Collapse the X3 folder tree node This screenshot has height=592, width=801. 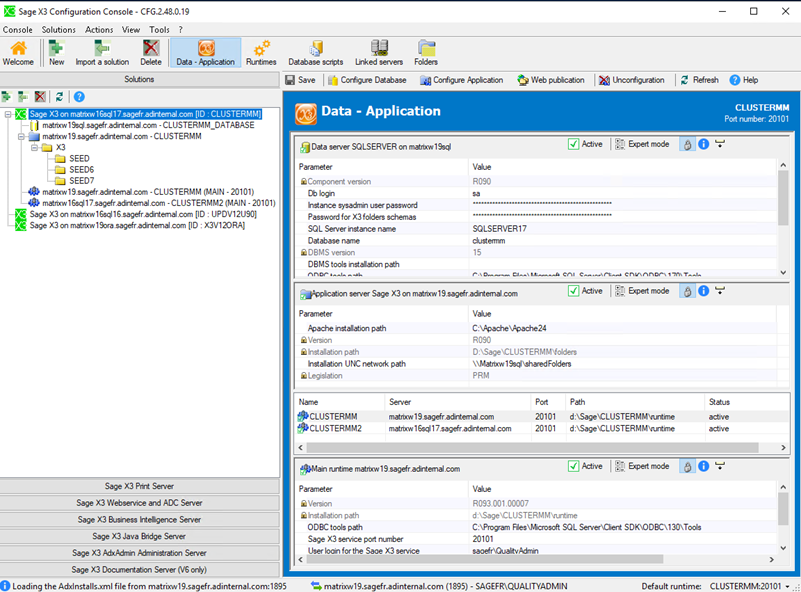[x=33, y=147]
